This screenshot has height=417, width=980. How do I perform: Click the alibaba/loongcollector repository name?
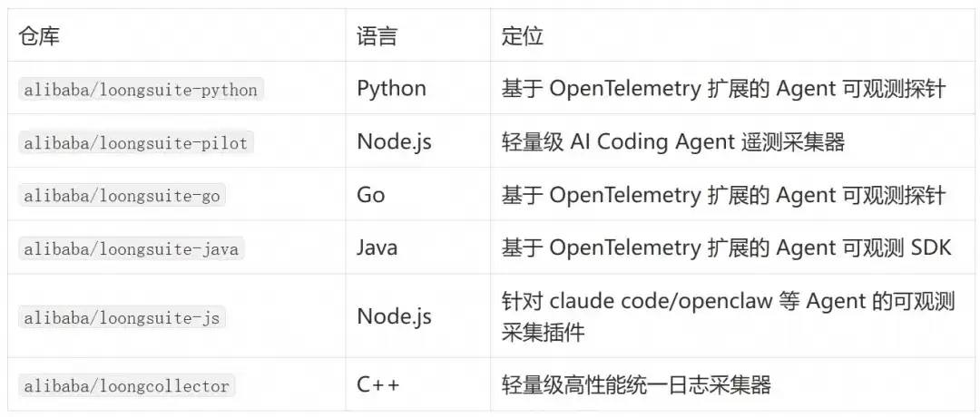click(127, 386)
